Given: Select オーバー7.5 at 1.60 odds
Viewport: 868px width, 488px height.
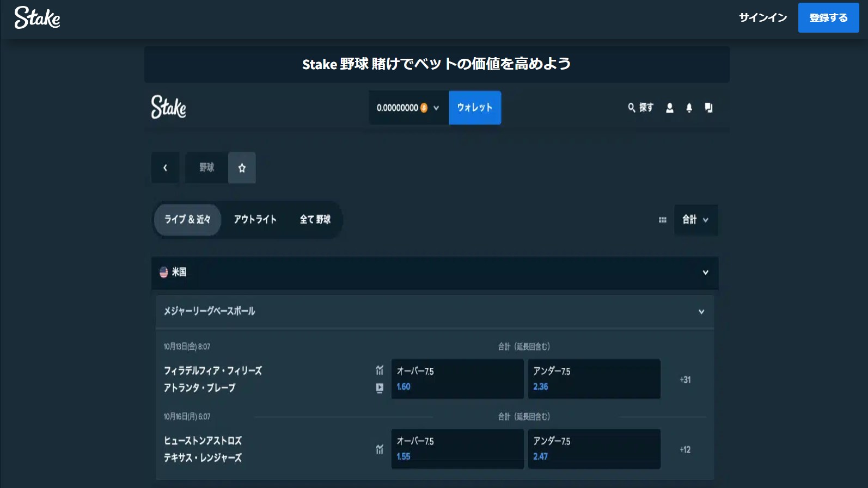Looking at the screenshot, I should (457, 379).
